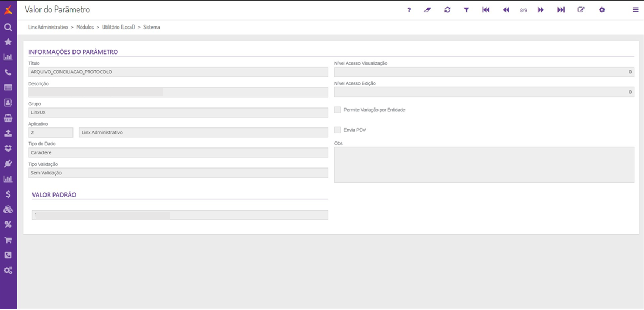
Task: Click the Grupo field LinxUX
Action: 178,112
